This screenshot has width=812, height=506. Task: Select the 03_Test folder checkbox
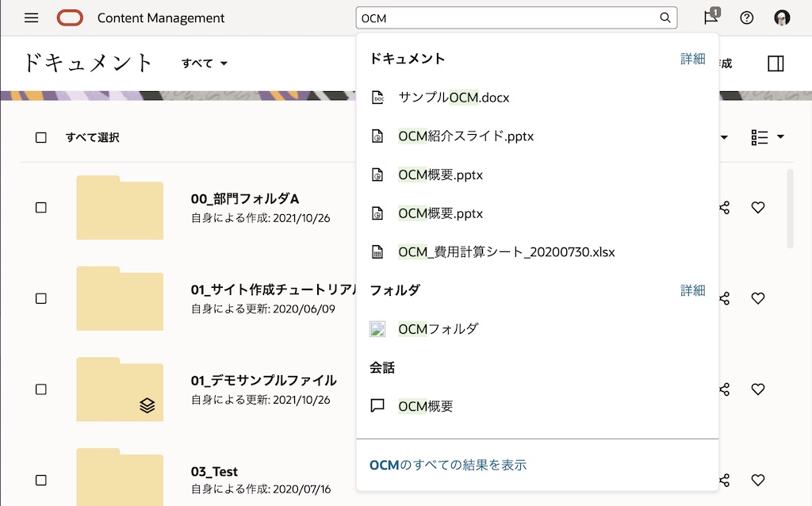(x=41, y=480)
